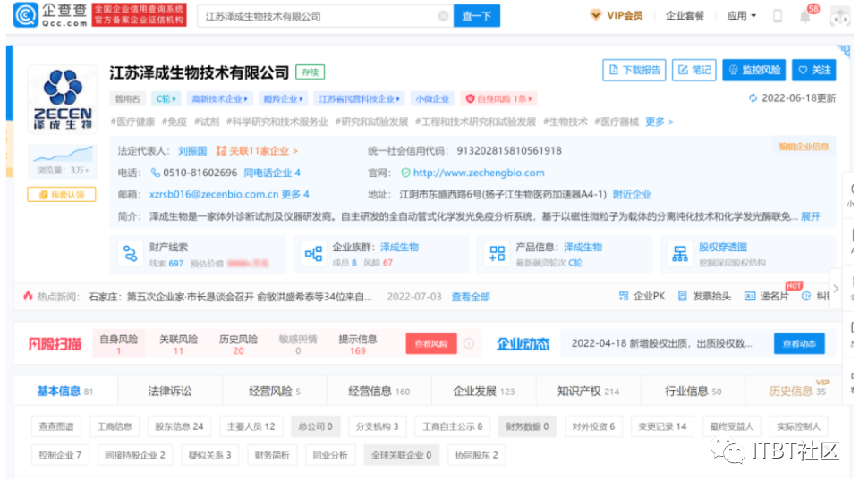This screenshot has height=489, width=868.
Task: Click the refresh icon beside 2022-06-18更新
Action: [753, 98]
